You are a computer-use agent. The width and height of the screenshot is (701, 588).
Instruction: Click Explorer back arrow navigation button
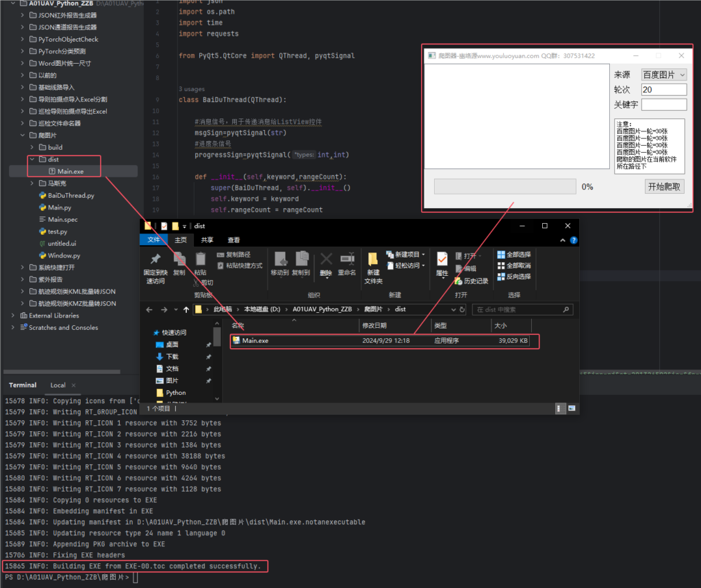149,309
